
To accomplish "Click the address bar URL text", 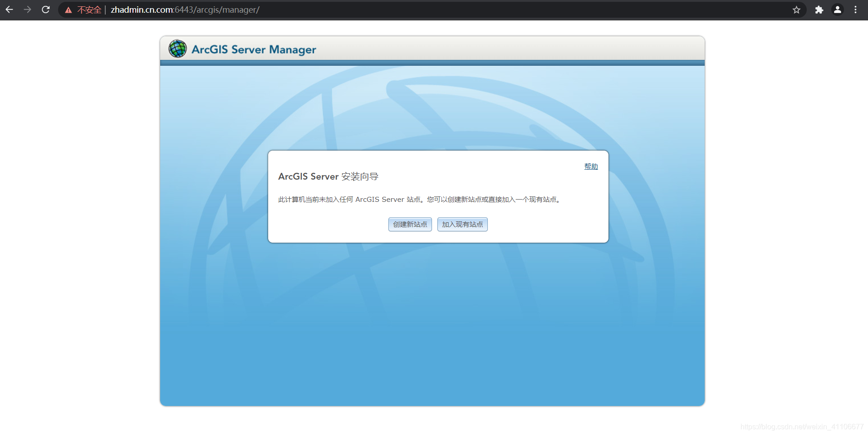I will point(185,10).
